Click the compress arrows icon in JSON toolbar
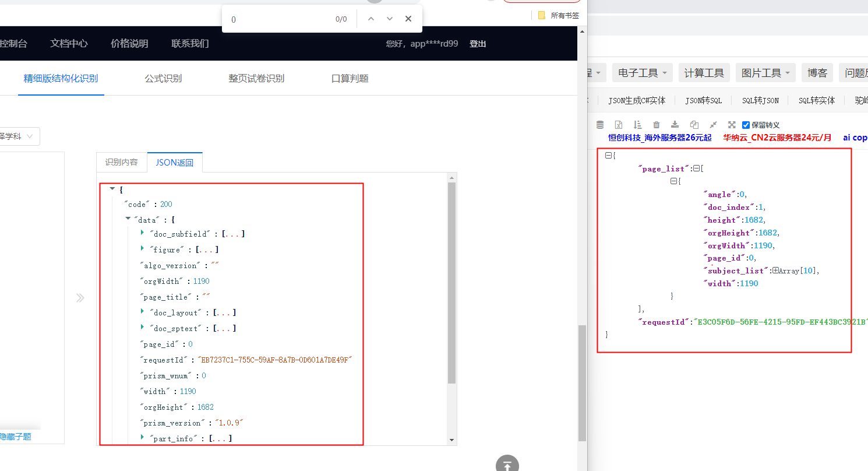The image size is (868, 471). click(713, 125)
